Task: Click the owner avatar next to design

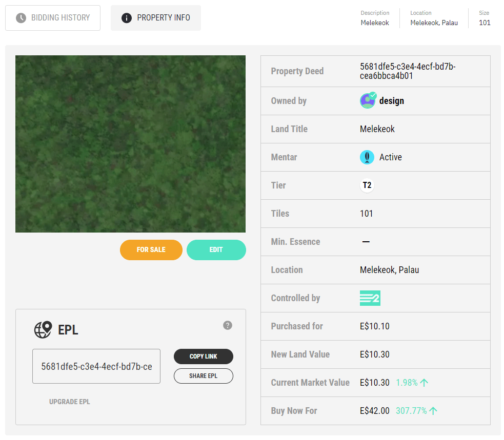Action: (368, 100)
